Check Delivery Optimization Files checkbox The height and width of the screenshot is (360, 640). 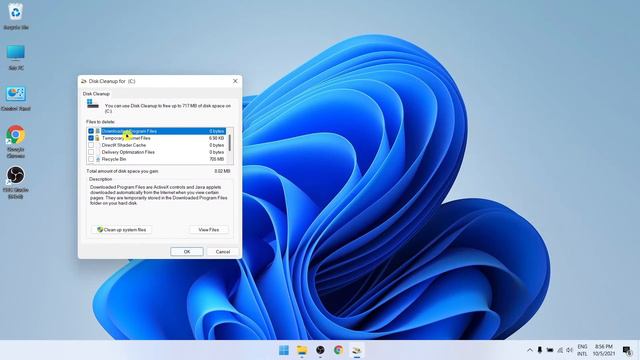tap(91, 152)
